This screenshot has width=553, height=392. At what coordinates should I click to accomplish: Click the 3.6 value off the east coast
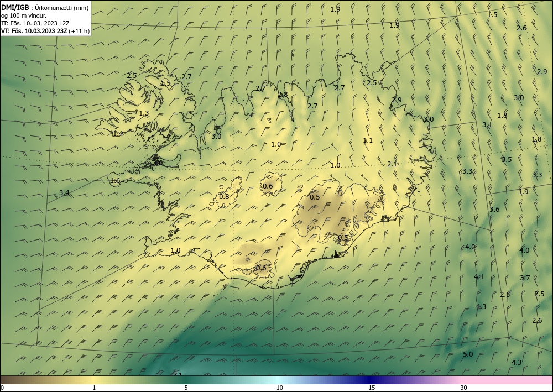coord(494,210)
